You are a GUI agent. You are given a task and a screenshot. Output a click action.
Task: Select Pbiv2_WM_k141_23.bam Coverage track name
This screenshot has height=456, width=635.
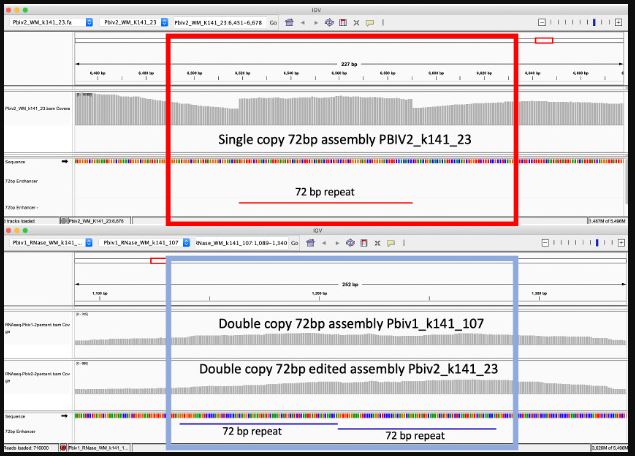click(x=38, y=109)
